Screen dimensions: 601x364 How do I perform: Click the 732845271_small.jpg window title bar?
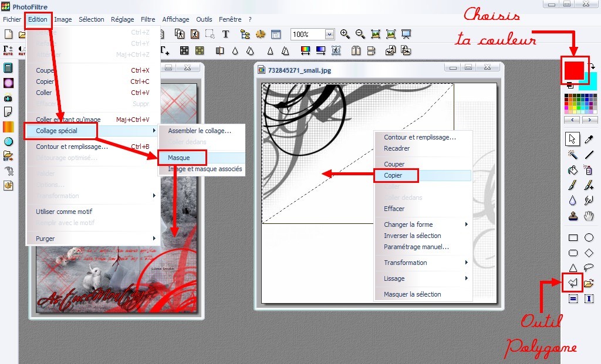click(x=379, y=70)
